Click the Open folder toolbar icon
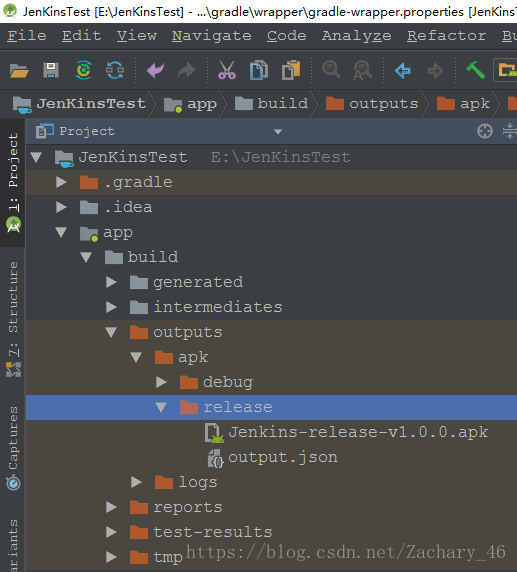 [x=19, y=70]
